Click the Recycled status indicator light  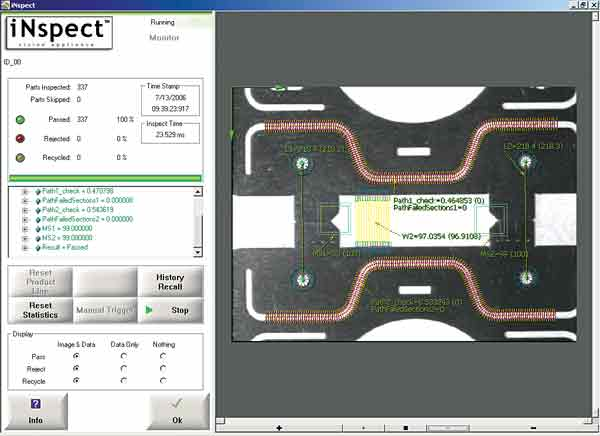pos(19,156)
